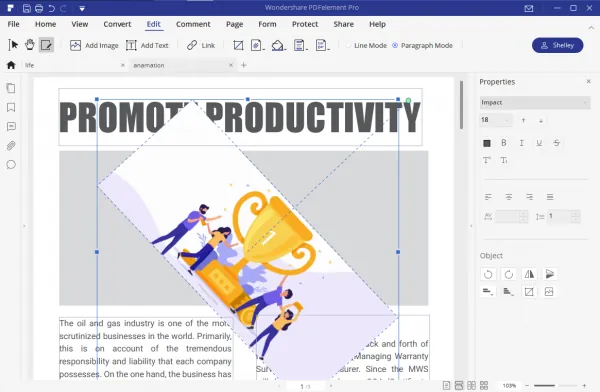Switch to the Page tab

(x=235, y=24)
